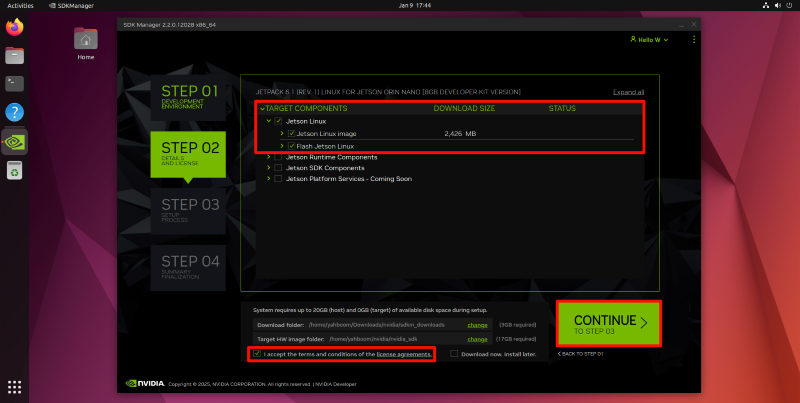Screen dimensions: 800x403
Task: Enable the Jetson Runtime Components checkbox
Action: [278, 157]
